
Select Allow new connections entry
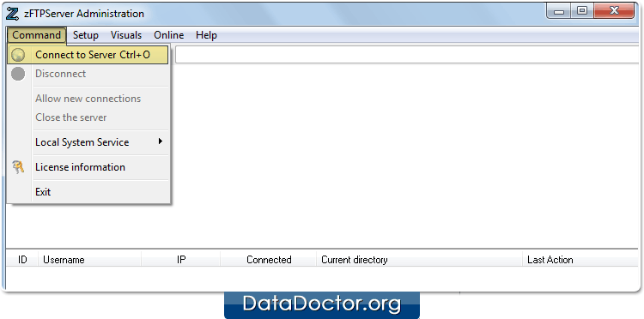88,99
